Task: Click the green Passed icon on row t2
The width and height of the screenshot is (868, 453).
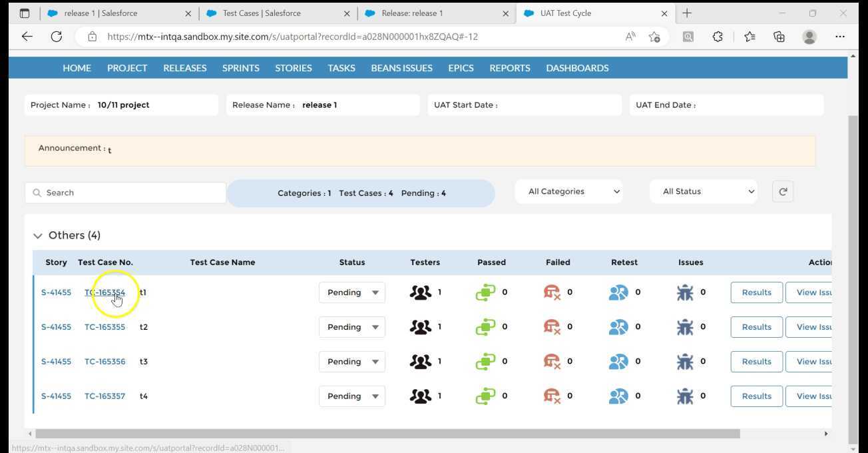Action: coord(486,326)
